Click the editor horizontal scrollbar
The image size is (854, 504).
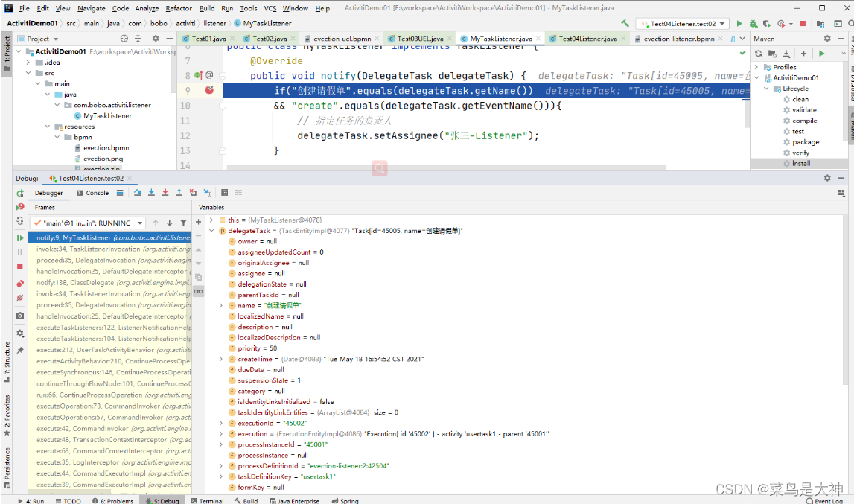pos(445,168)
